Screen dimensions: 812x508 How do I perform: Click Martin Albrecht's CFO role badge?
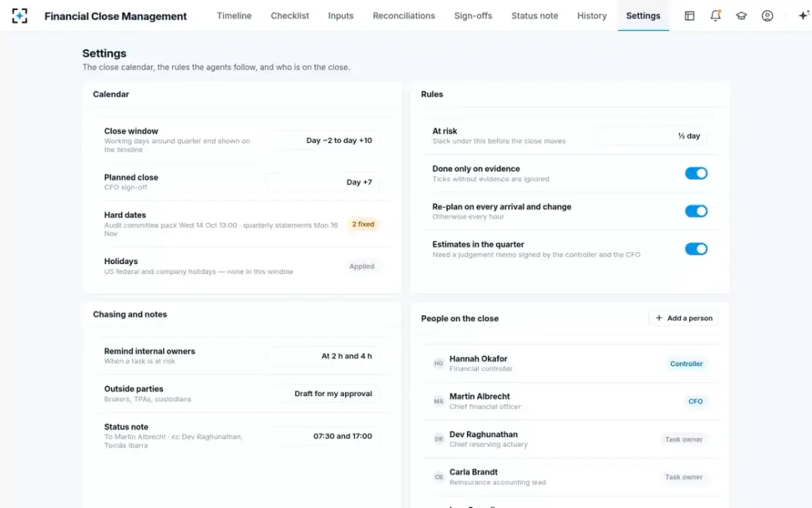pyautogui.click(x=696, y=402)
